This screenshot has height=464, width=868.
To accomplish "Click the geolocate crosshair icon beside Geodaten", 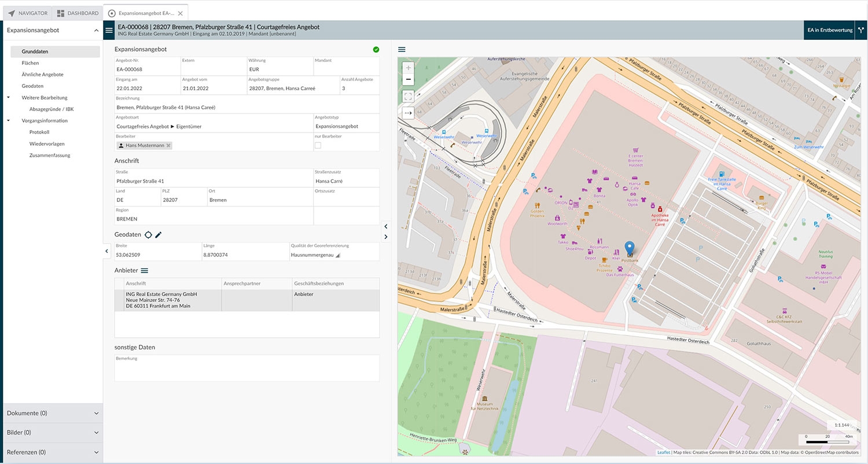I will tap(148, 235).
